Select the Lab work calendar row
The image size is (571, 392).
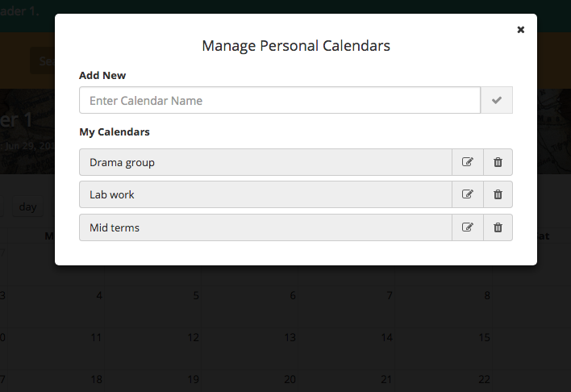pos(265,194)
